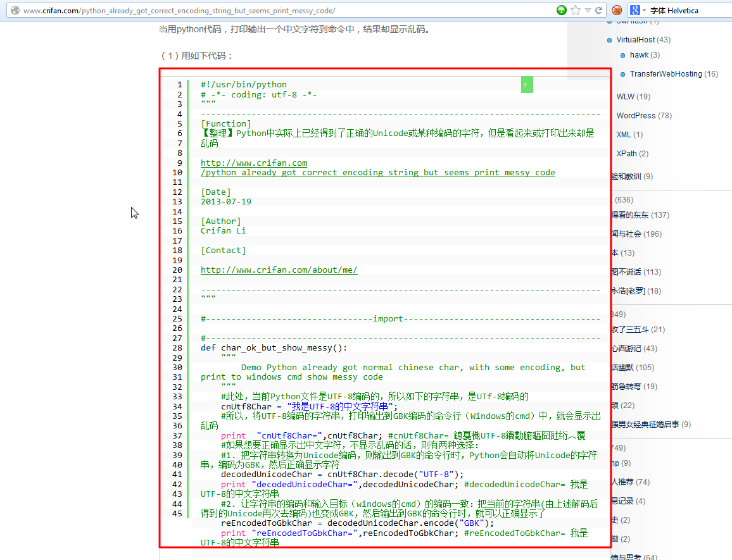This screenshot has height=560, width=732.
Task: Open the http://www.crifan.com link in code
Action: (254, 163)
